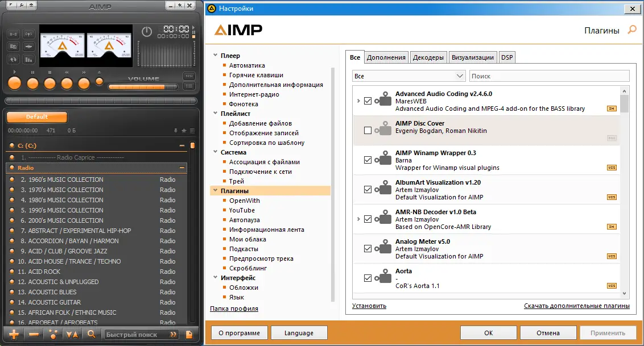644x346 pixels.
Task: Expand Advanced Audio Coding plugin details arrow
Action: [x=358, y=101]
